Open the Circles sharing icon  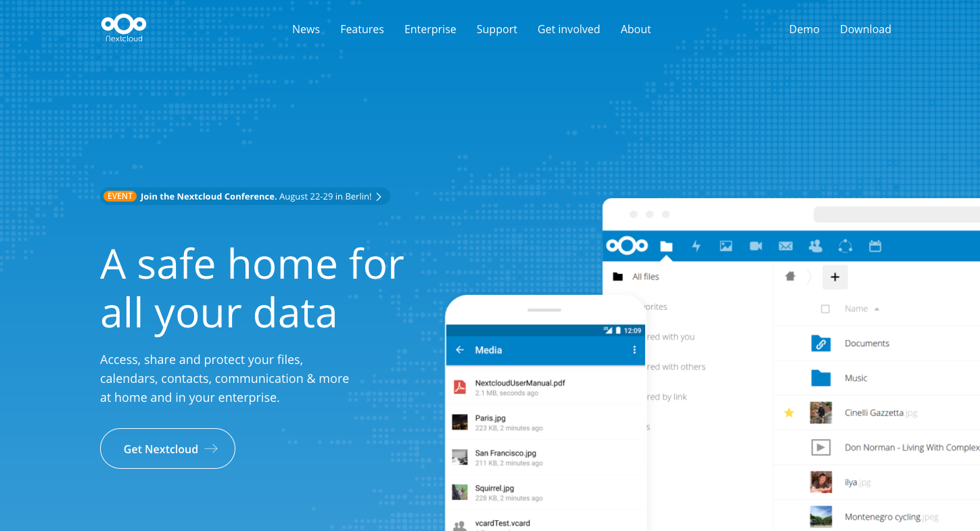(845, 246)
